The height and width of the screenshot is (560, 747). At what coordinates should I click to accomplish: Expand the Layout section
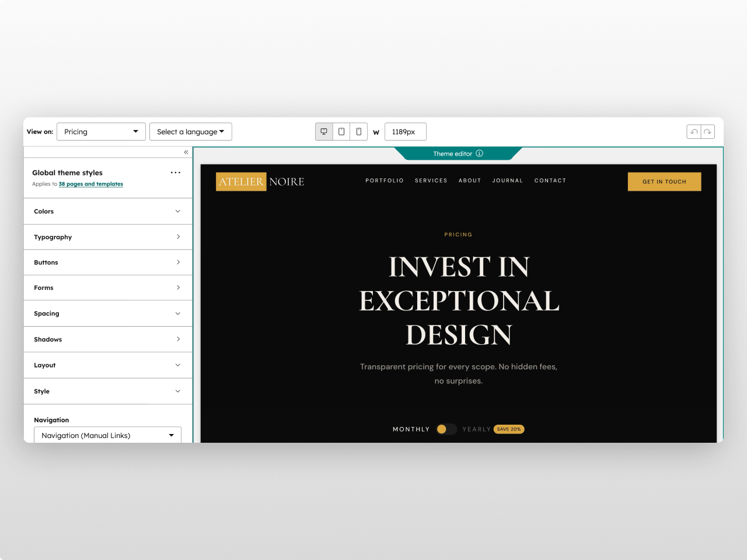click(108, 365)
